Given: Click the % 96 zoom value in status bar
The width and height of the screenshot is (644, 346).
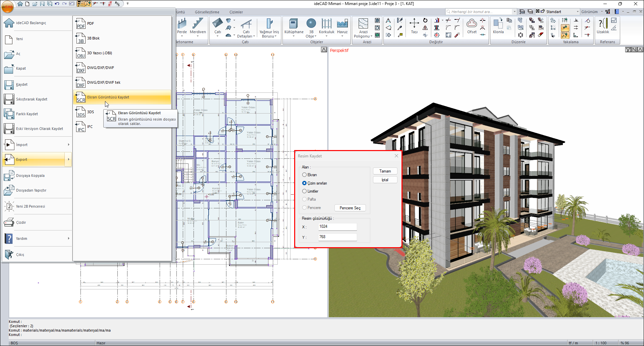Looking at the screenshot, I should 625,343.
